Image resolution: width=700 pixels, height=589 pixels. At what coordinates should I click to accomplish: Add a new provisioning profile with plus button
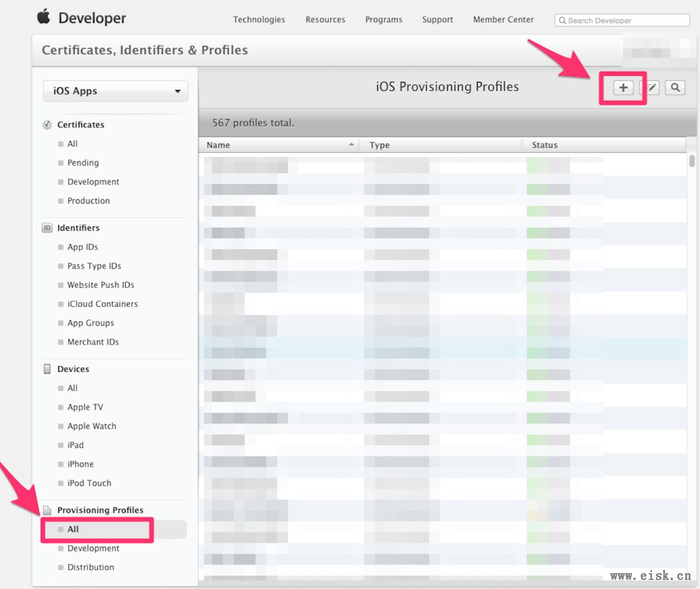tap(623, 88)
